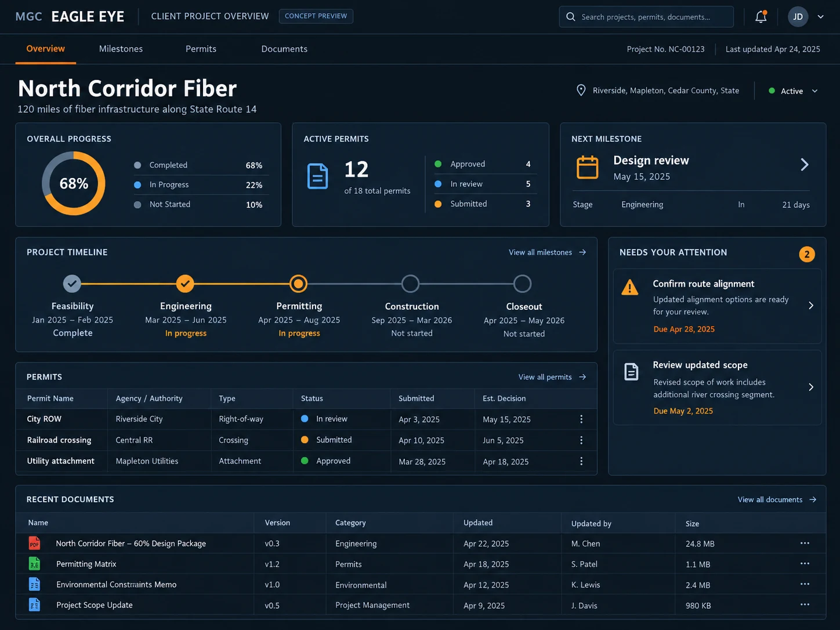Open row menu for Utility attachment permit

click(581, 461)
